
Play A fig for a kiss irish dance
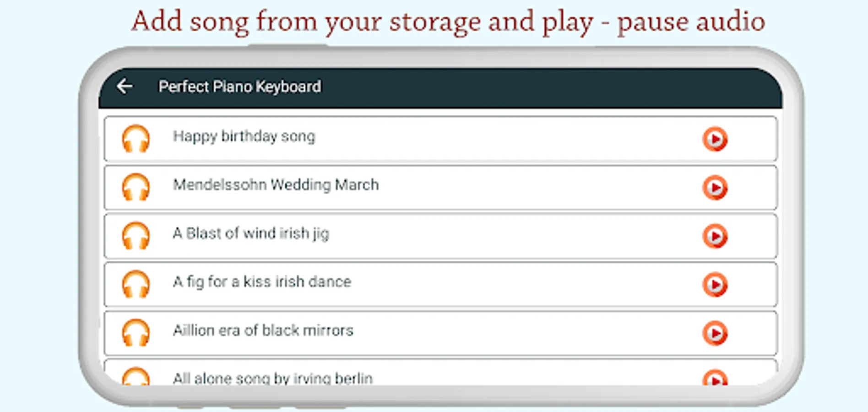click(715, 284)
